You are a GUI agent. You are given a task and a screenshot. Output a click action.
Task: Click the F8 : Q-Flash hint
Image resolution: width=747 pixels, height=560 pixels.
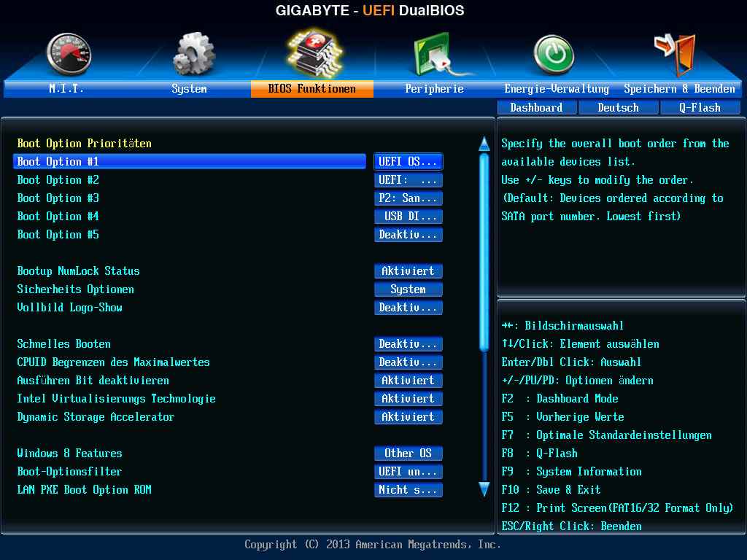pyautogui.click(x=539, y=453)
